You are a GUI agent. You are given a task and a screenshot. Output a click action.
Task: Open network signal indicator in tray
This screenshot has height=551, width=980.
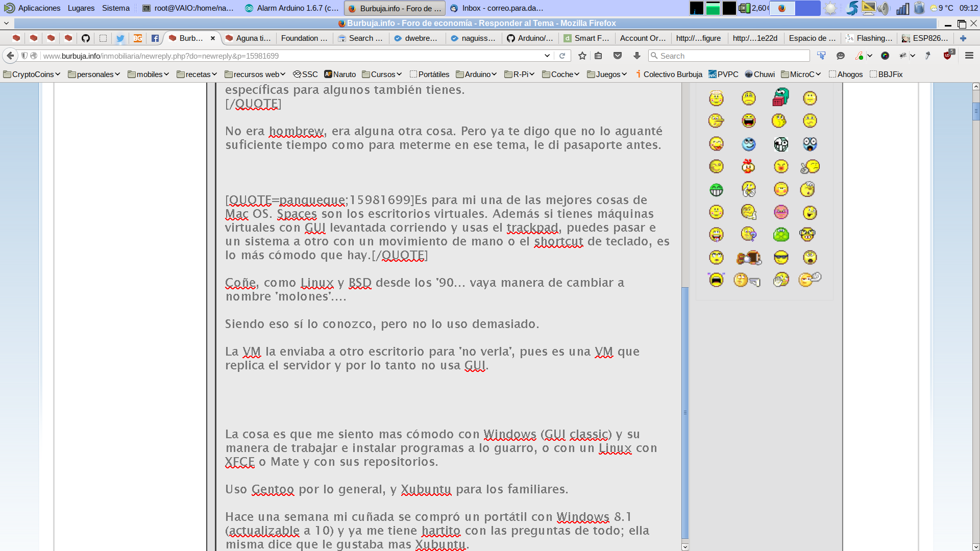(902, 8)
